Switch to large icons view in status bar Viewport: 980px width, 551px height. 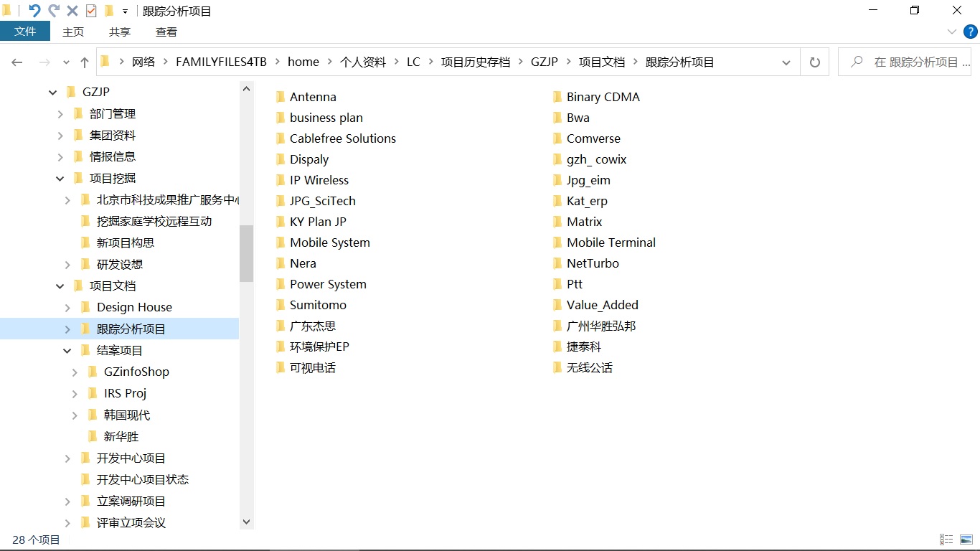point(966,540)
